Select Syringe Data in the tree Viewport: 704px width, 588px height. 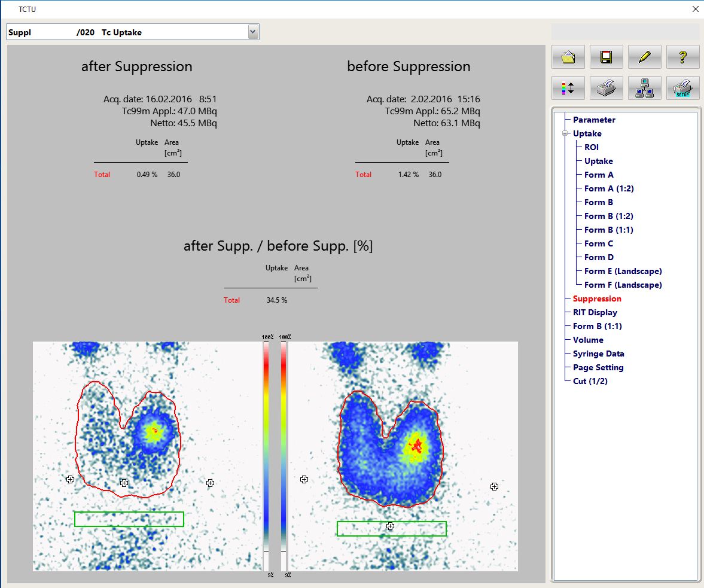pos(598,354)
